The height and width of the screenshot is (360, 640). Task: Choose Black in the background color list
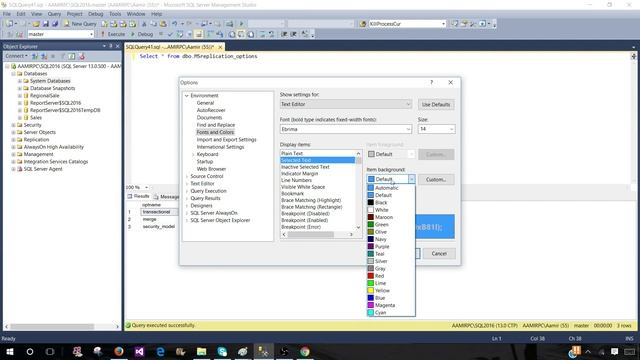pyautogui.click(x=391, y=203)
